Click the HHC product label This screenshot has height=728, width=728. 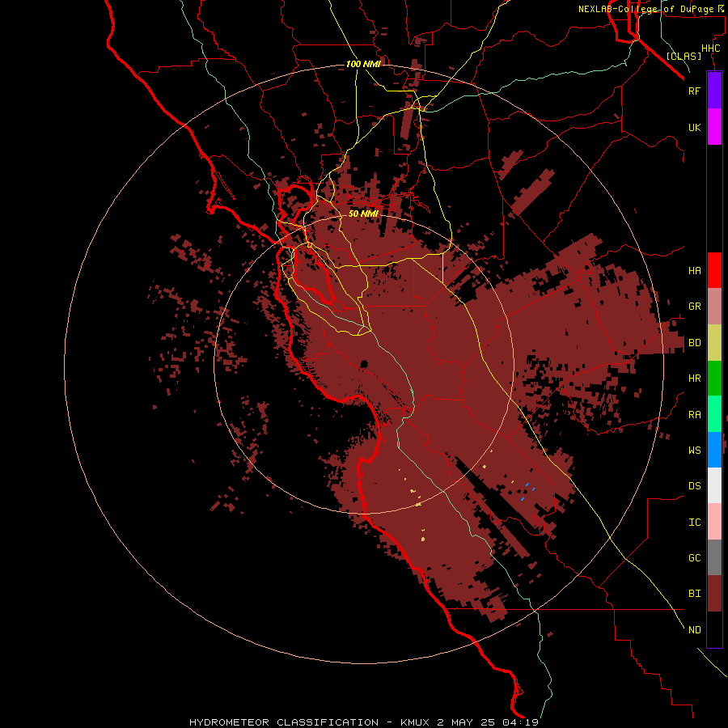click(x=710, y=49)
